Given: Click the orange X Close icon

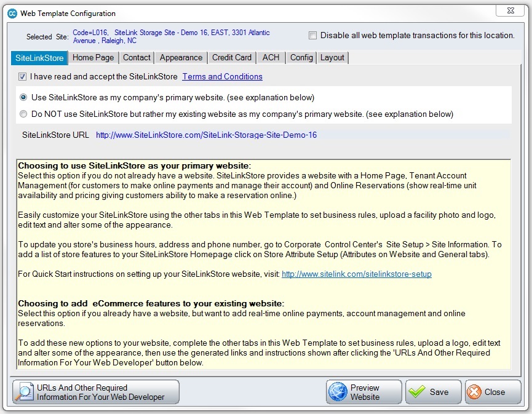Looking at the screenshot, I should point(474,392).
